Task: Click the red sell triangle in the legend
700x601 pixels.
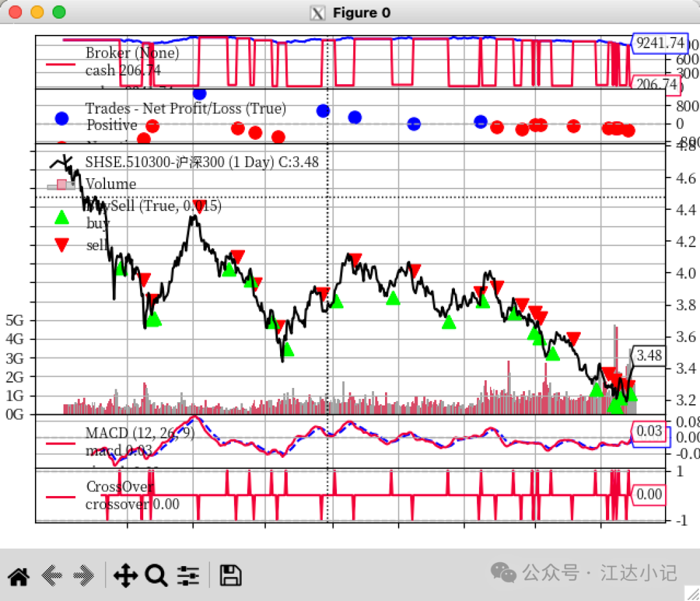Action: click(x=62, y=245)
